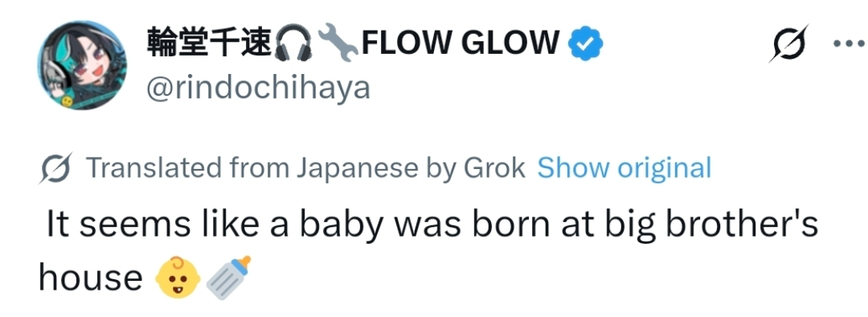Image resolution: width=868 pixels, height=317 pixels.
Task: Click the FLOW GLOW text in the name
Action: pos(461,43)
